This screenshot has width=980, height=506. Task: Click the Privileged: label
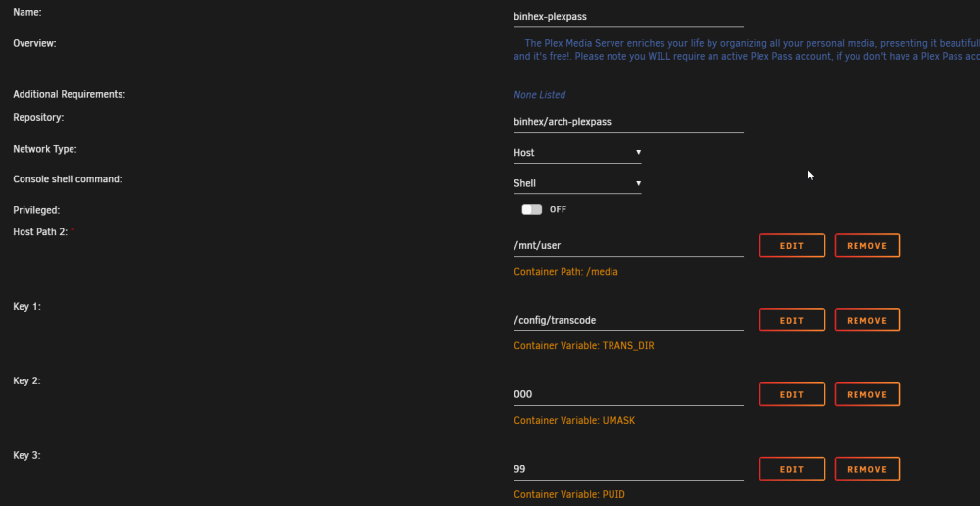coord(37,210)
